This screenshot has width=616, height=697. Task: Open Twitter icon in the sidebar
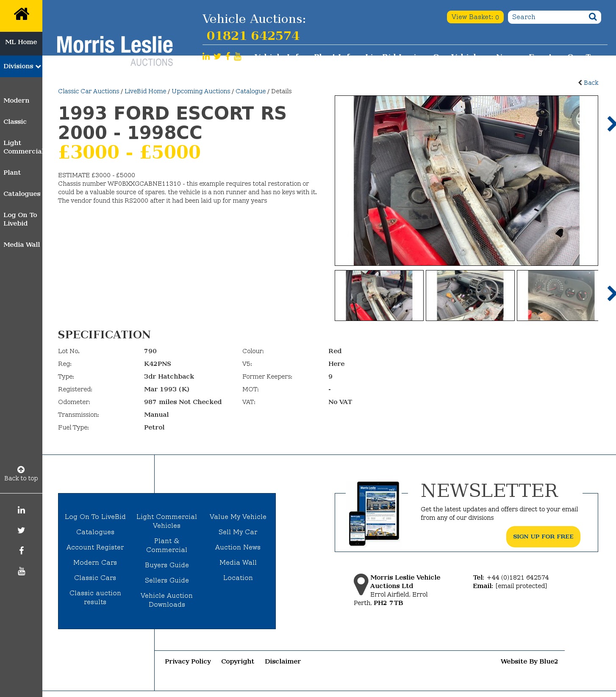click(x=21, y=530)
